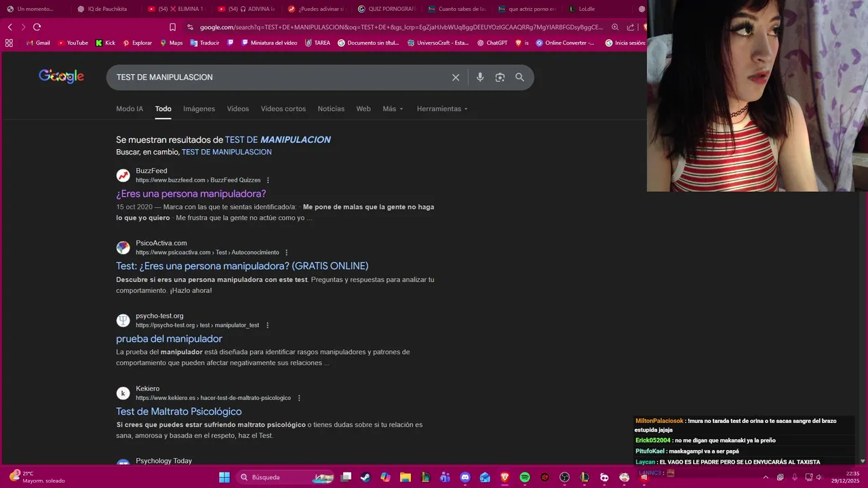Image resolution: width=868 pixels, height=488 pixels.
Task: Open Discord from the taskbar
Action: click(x=465, y=477)
